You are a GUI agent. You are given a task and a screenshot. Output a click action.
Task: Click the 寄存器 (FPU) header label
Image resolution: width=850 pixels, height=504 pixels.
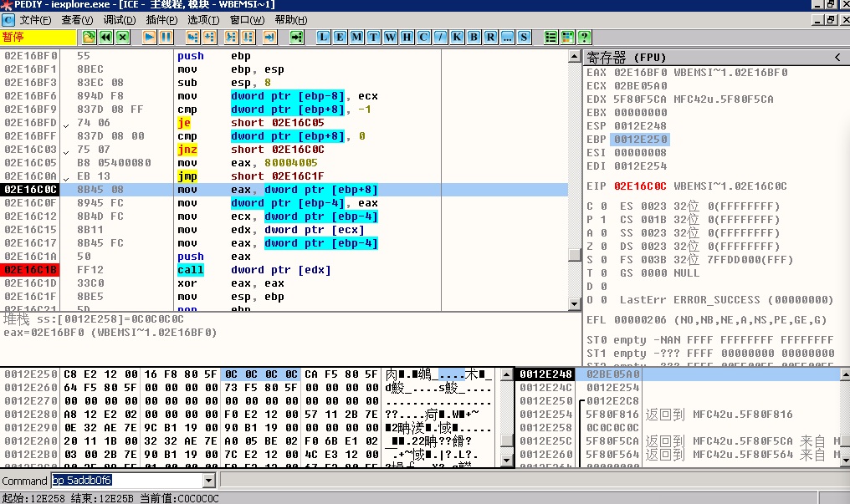626,57
